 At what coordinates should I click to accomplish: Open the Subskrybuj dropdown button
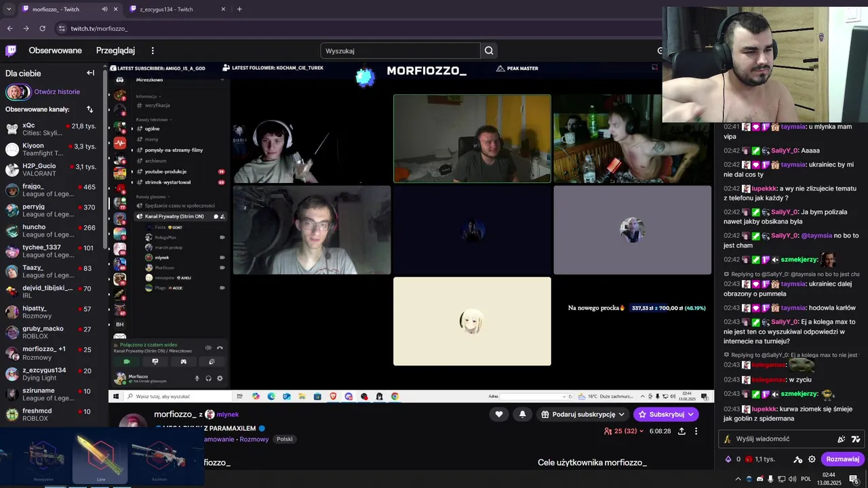666,414
